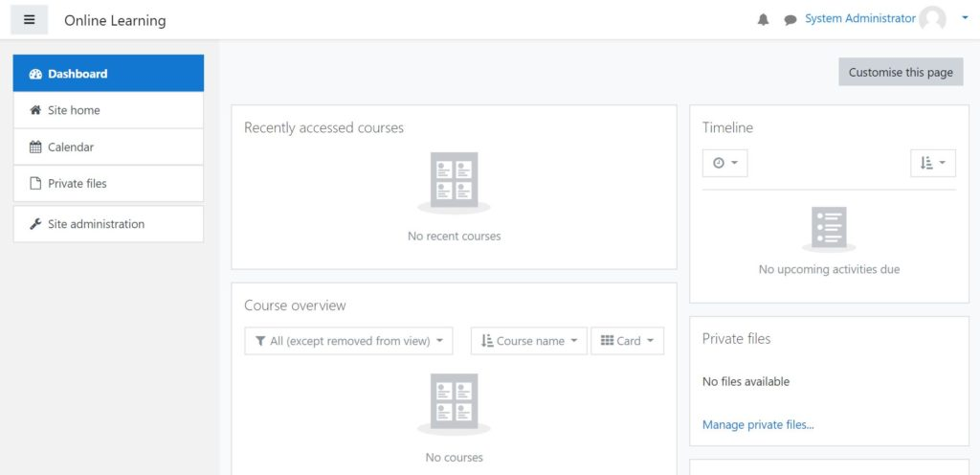980x475 pixels.
Task: Go to Site home in sidebar
Action: coord(108,110)
